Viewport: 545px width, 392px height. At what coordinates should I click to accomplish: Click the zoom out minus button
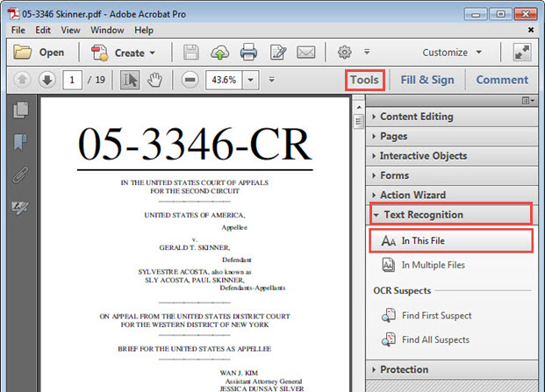pos(190,80)
